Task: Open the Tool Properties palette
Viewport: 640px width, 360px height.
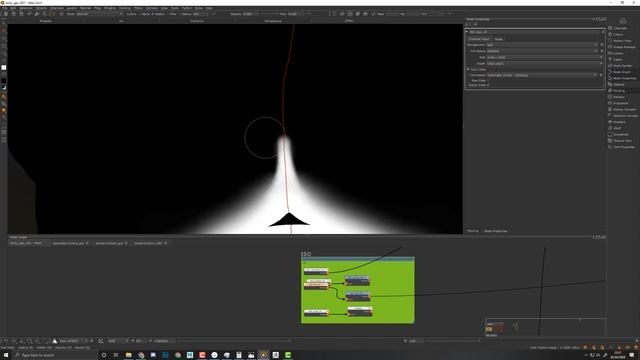Action: 624,147
